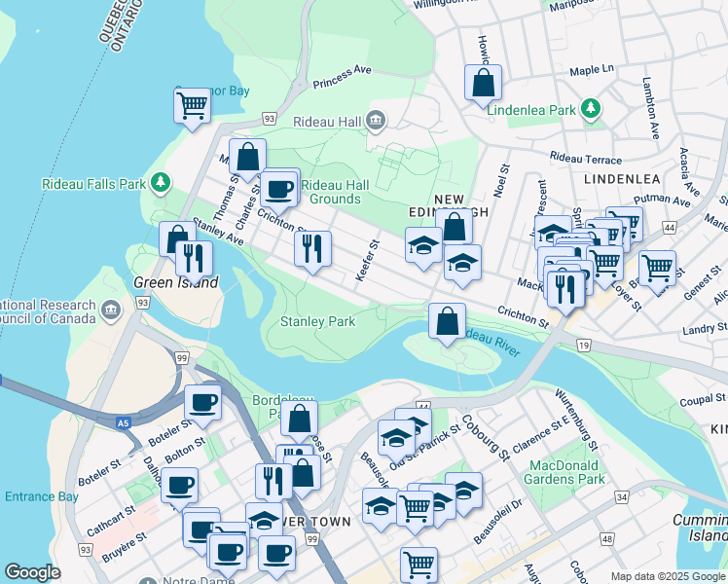Click the A5 highway shield
This screenshot has width=728, height=584.
coord(123,422)
